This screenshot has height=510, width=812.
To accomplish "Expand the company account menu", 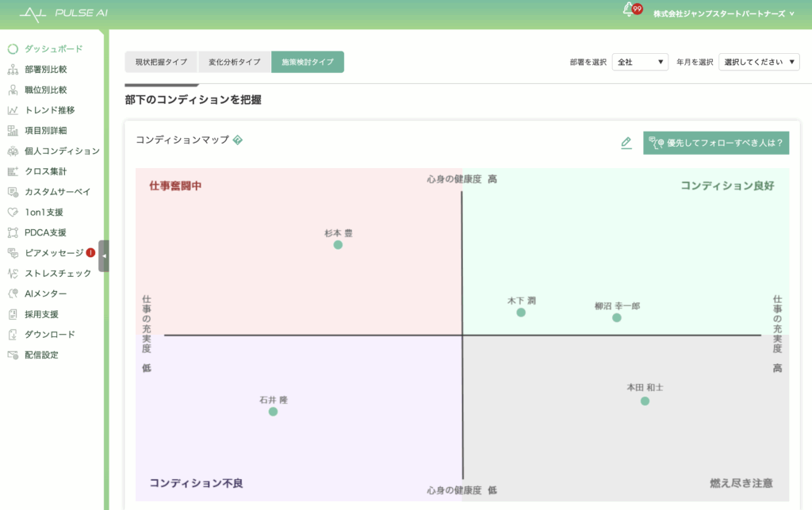I will click(725, 13).
